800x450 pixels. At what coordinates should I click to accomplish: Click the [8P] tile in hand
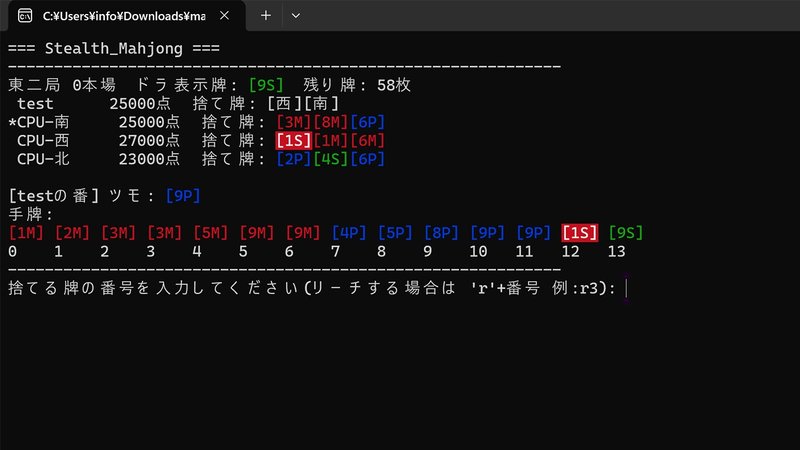point(441,233)
